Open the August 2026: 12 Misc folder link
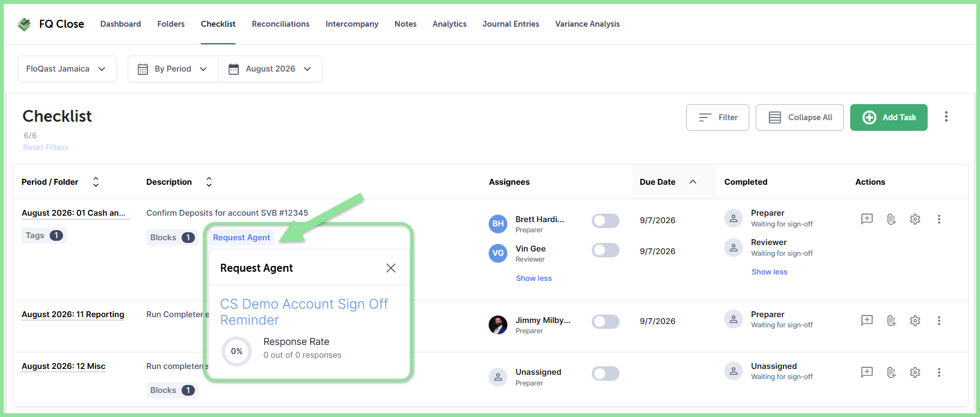Image resolution: width=980 pixels, height=417 pixels. pyautogui.click(x=64, y=366)
